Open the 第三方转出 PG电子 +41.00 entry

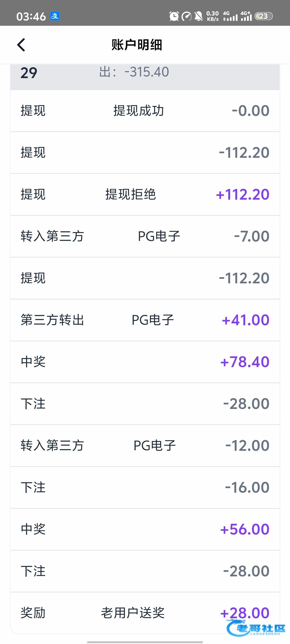[x=145, y=320]
